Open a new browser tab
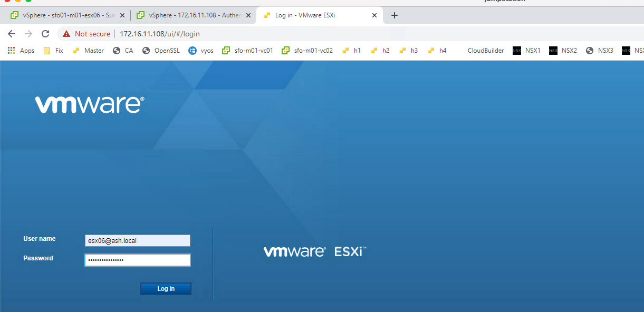Screen dimensions: 644x312 click(394, 15)
